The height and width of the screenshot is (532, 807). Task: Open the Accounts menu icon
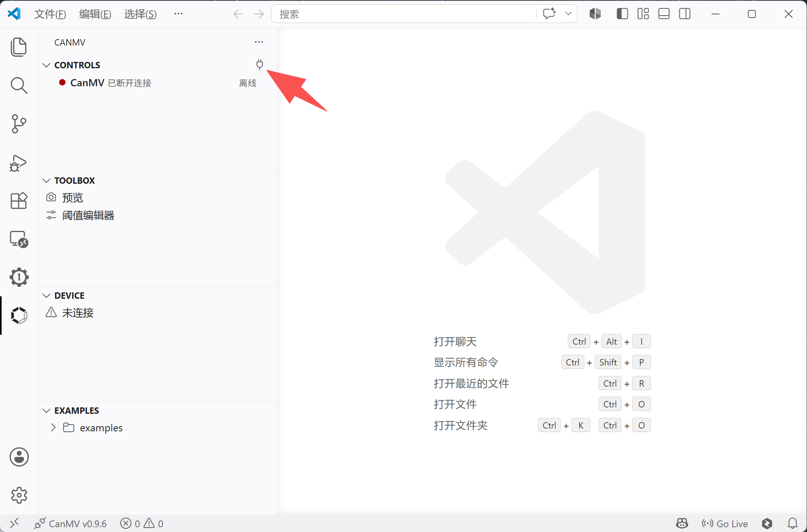click(19, 457)
